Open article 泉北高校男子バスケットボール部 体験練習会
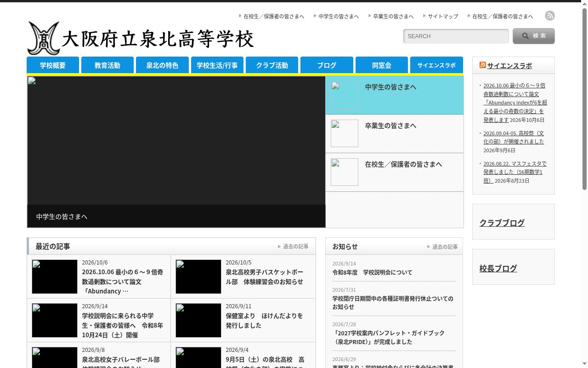Viewport: 588px width, 368px height. coord(265,277)
